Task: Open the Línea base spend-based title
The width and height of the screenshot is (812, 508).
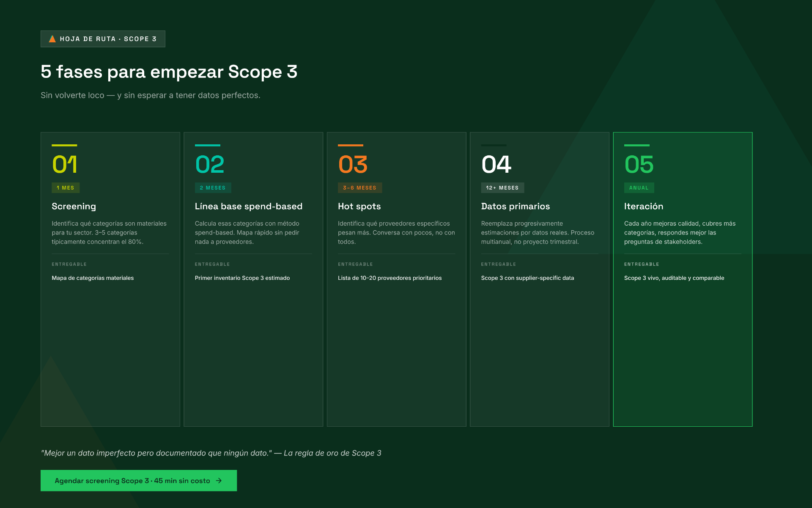Action: (x=249, y=206)
